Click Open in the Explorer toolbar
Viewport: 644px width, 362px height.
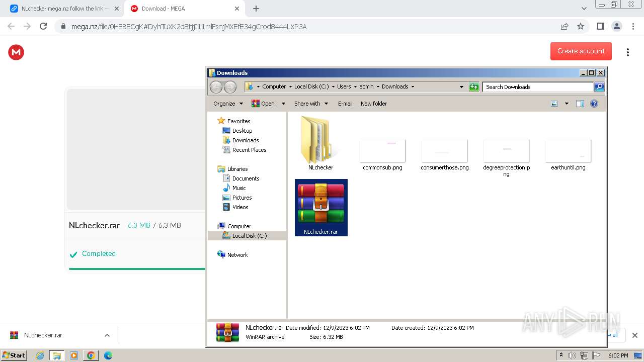pos(263,104)
